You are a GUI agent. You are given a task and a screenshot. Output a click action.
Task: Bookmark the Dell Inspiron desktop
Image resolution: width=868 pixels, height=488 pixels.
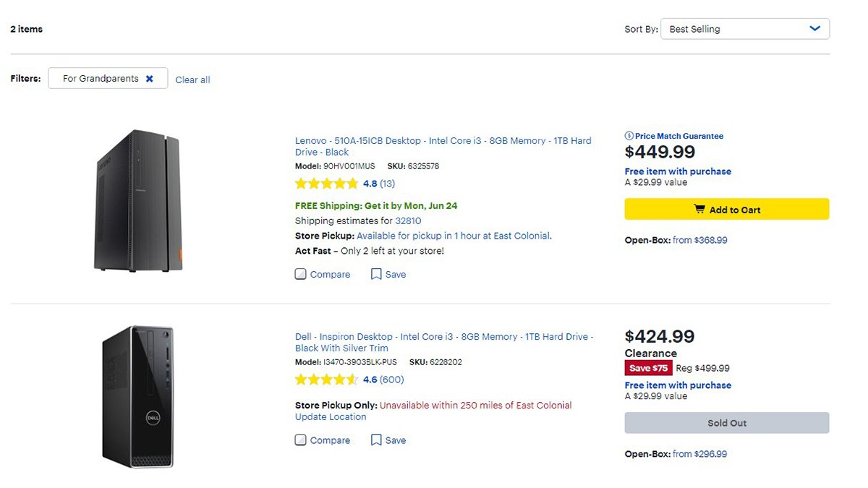[x=376, y=440]
